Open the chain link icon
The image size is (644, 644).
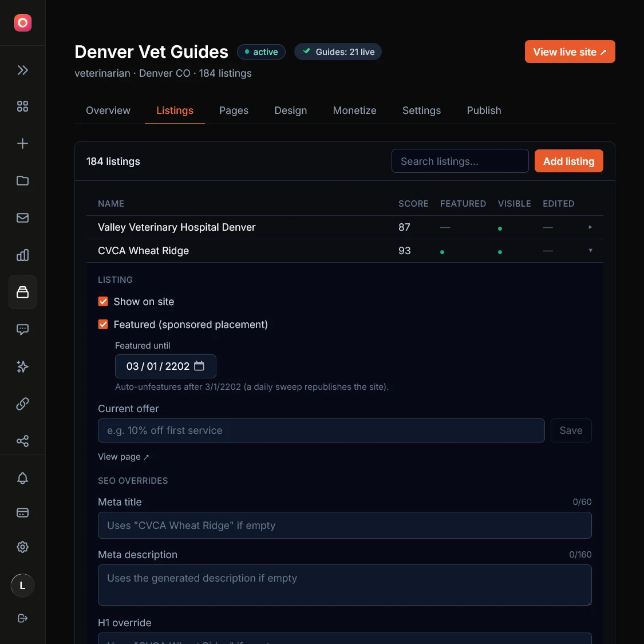(22, 404)
